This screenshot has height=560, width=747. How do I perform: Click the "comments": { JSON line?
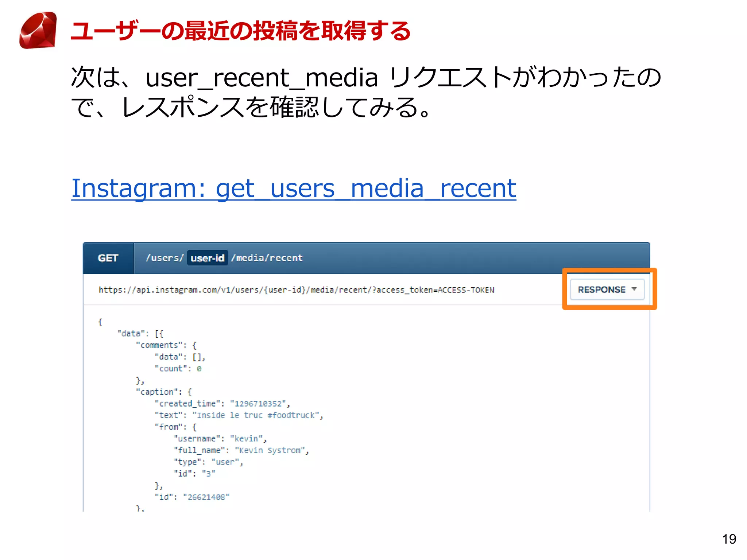(166, 345)
